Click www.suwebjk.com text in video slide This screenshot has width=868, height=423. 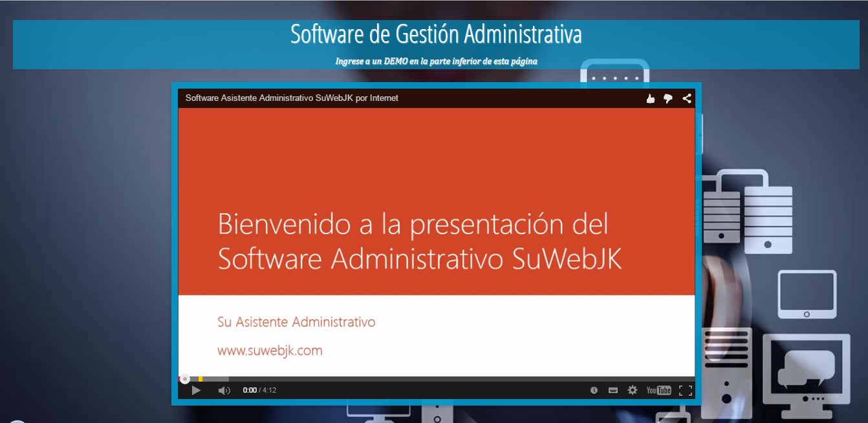(270, 351)
